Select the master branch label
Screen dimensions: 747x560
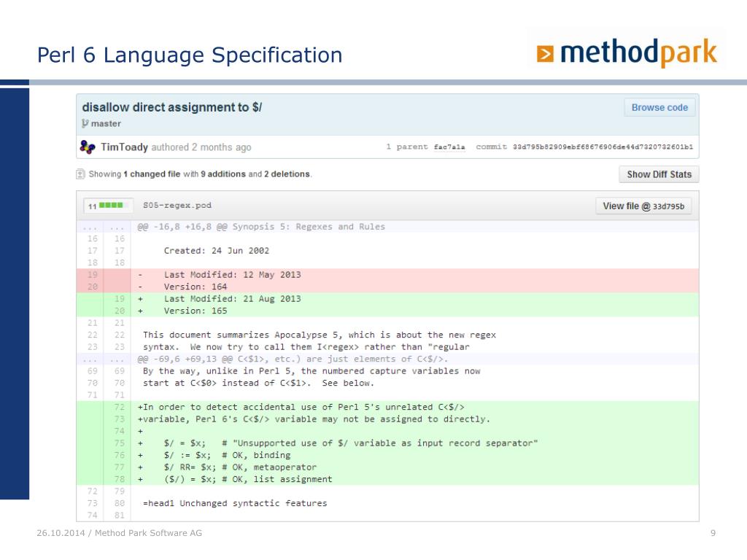(x=106, y=124)
